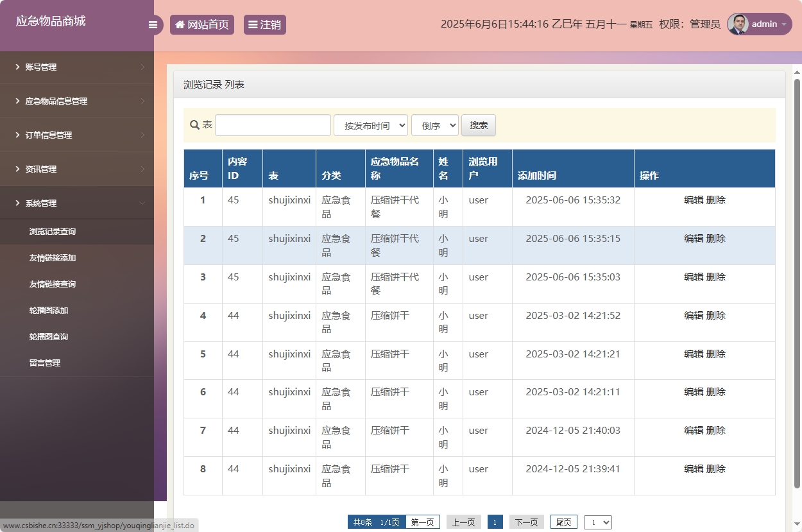Click 删除 on record row 8
Viewport: 802px width, 532px height.
(716, 468)
